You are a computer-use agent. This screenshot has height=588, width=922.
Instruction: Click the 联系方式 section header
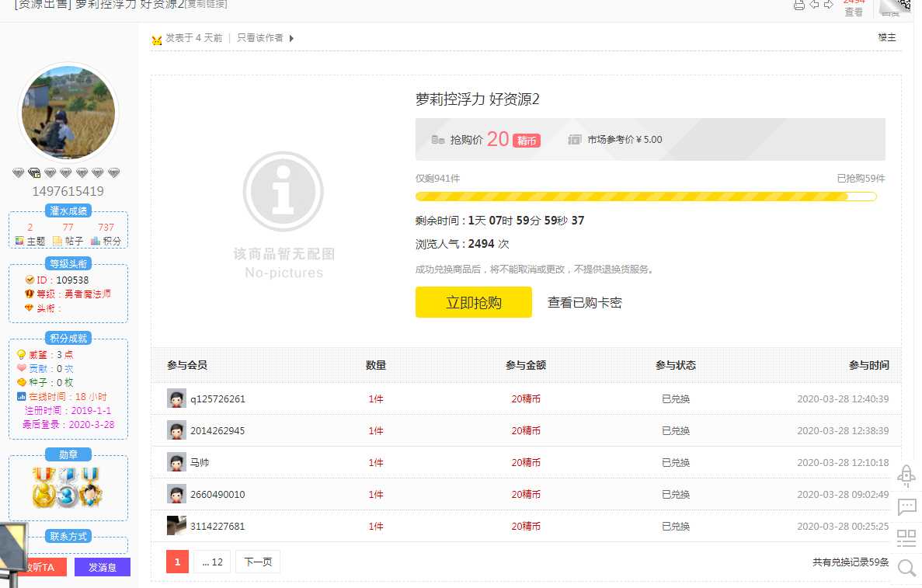pos(68,536)
